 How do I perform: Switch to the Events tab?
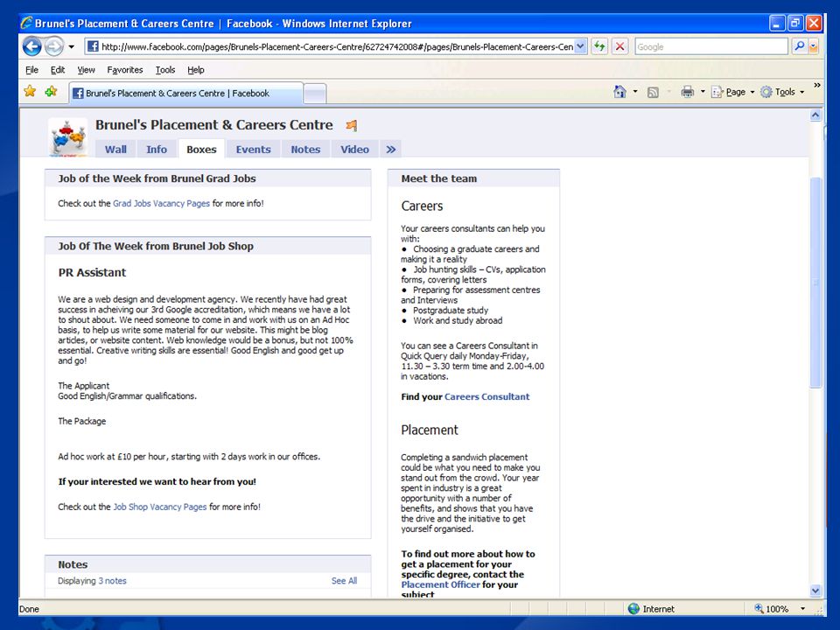[254, 150]
